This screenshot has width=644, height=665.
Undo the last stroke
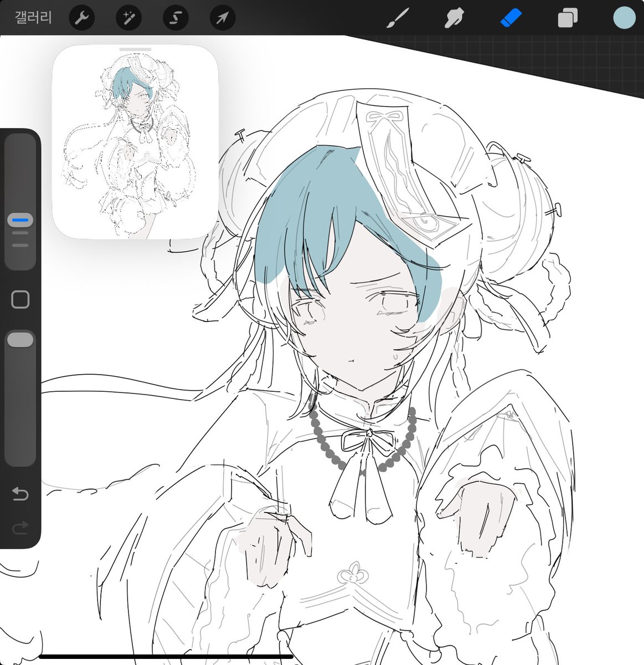coord(20,493)
